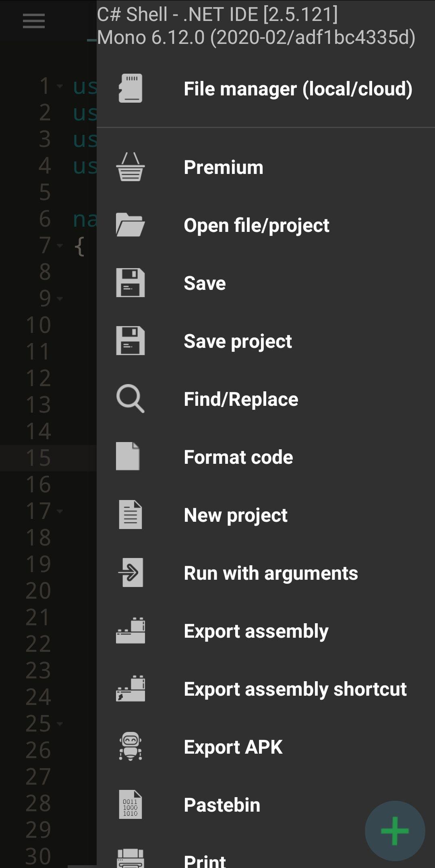Viewport: 435px width, 868px height.
Task: Tap the Export assembly factory icon
Action: click(x=130, y=631)
